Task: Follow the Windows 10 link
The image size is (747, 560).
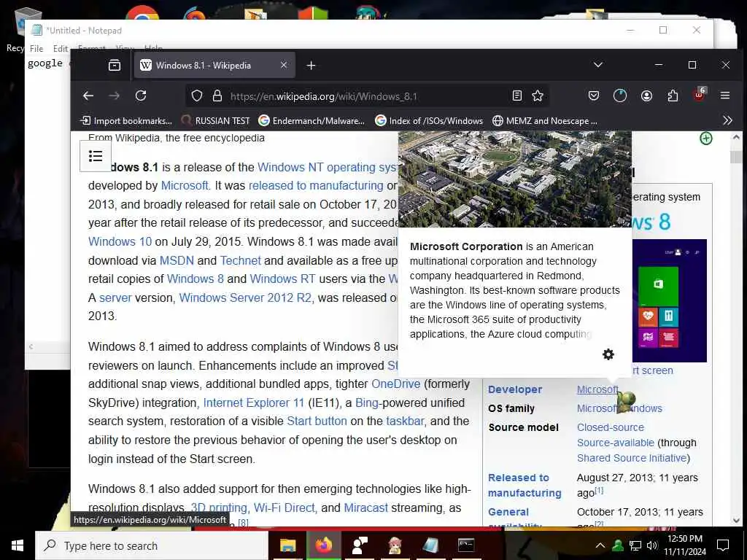Action: pyautogui.click(x=120, y=241)
